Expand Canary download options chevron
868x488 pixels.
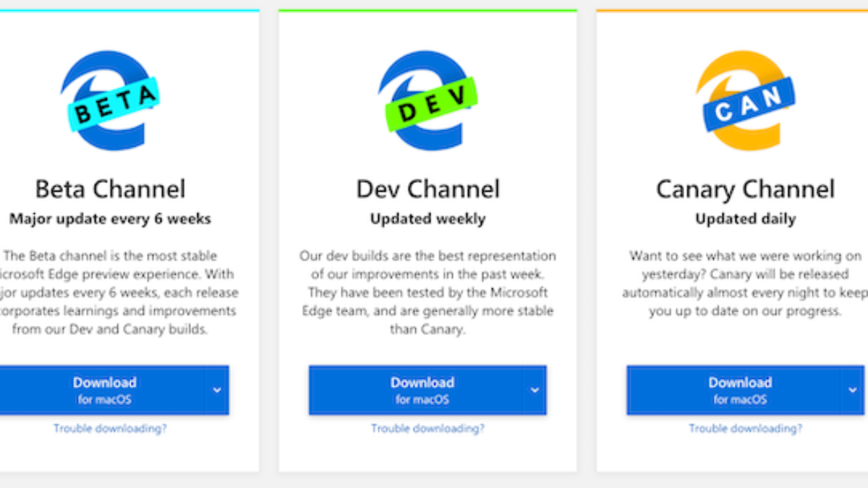point(851,390)
